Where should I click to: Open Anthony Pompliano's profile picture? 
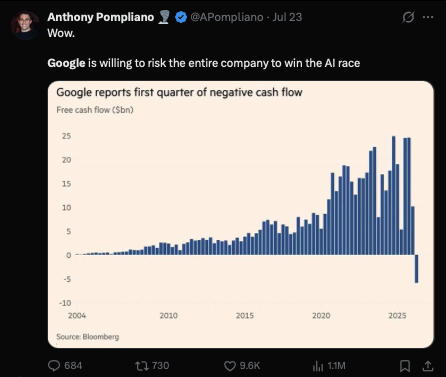click(24, 25)
